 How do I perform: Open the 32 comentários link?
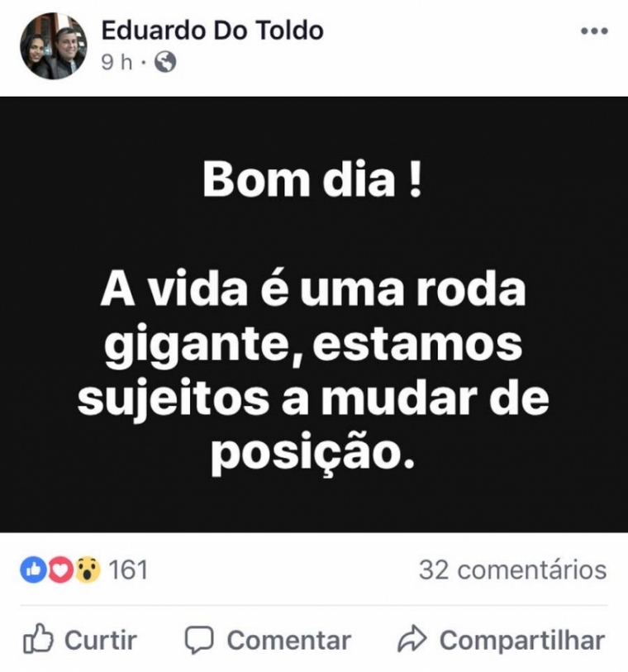coord(513,570)
